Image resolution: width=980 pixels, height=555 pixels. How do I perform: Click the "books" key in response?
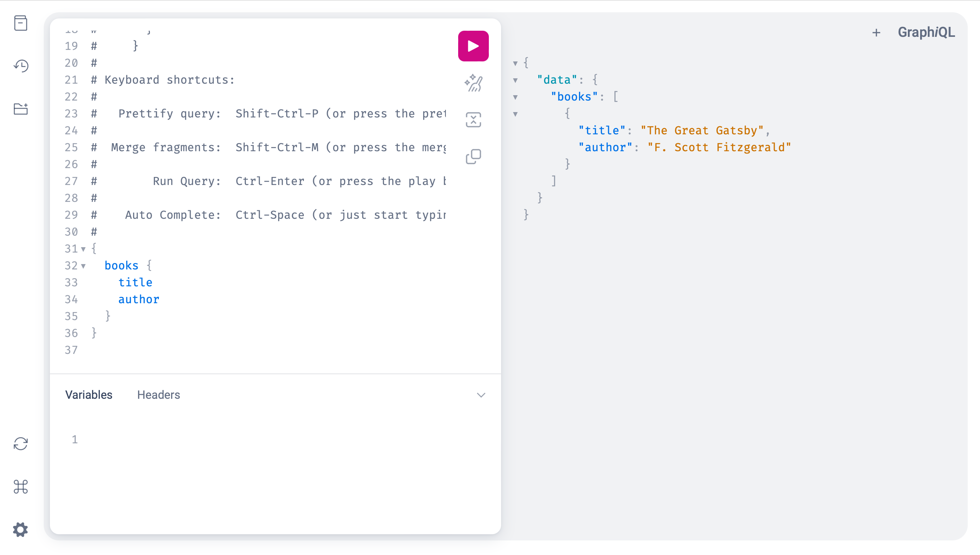574,97
